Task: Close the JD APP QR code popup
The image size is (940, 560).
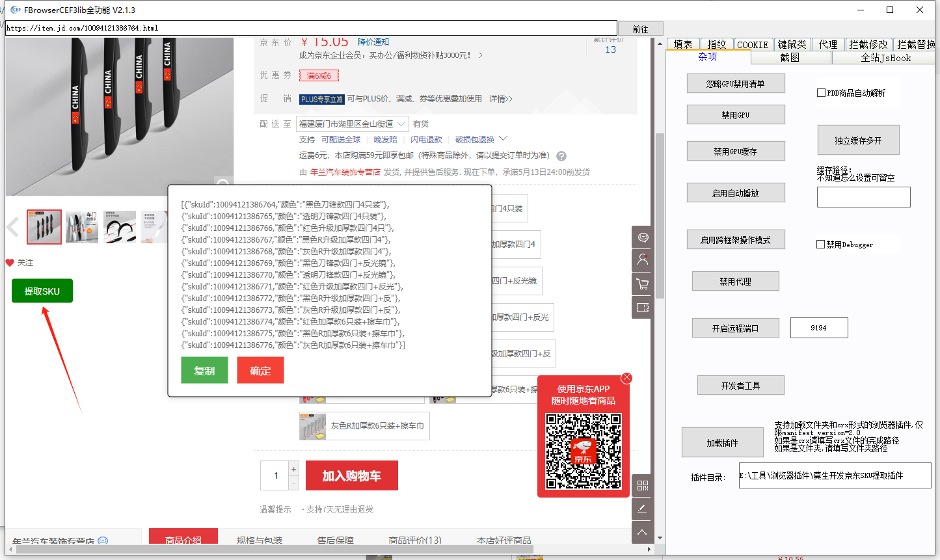Action: click(x=626, y=378)
